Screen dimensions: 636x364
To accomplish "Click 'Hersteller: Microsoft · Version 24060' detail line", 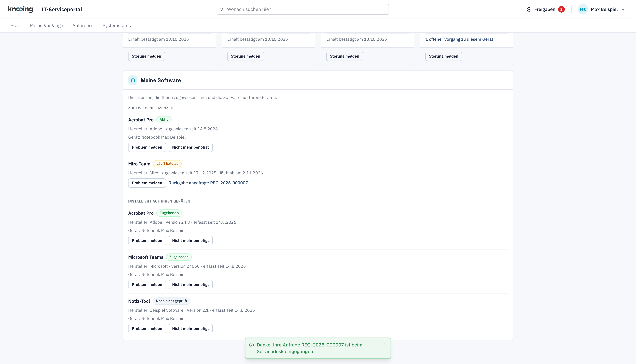I will tap(187, 266).
